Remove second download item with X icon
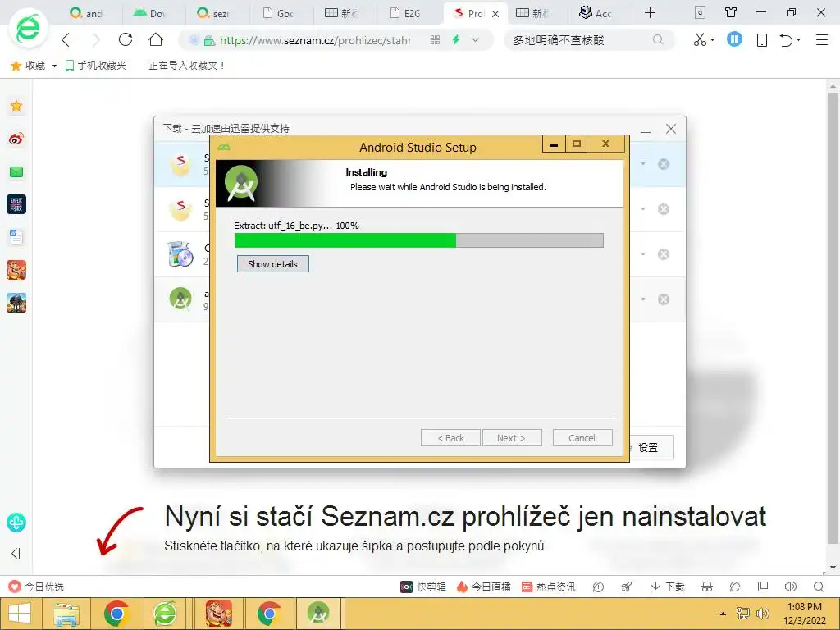 pos(664,209)
